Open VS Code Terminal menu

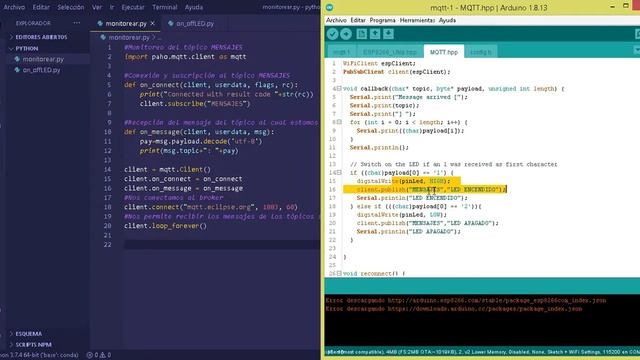tap(165, 7)
